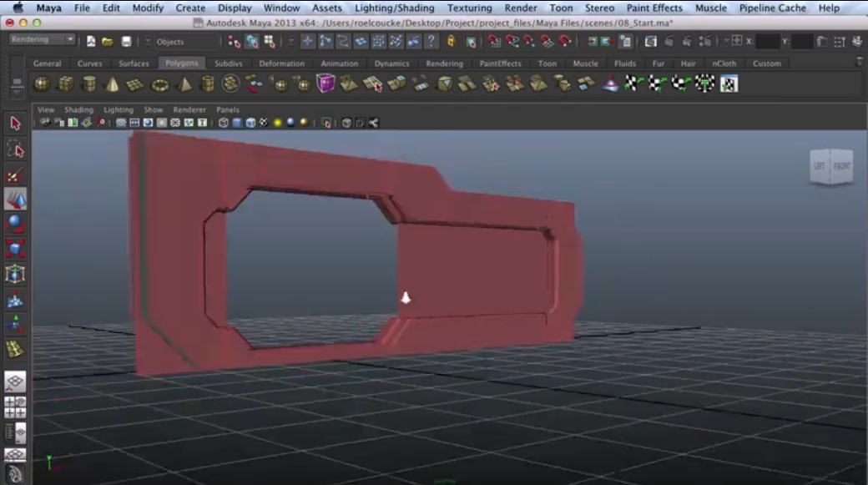Create a polygon plane from the shelf
868x485 pixels.
click(135, 84)
